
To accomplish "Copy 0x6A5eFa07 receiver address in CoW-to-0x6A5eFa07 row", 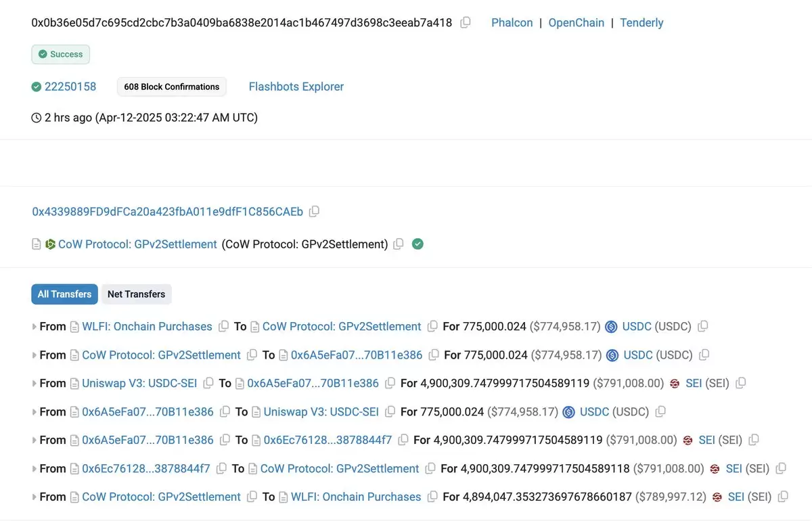I will 434,355.
